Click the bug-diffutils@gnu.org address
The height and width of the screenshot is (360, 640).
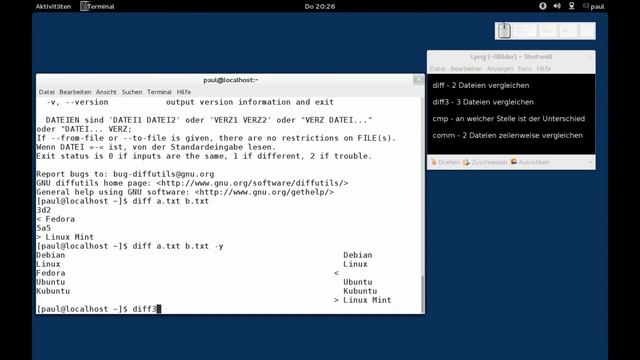pos(164,174)
